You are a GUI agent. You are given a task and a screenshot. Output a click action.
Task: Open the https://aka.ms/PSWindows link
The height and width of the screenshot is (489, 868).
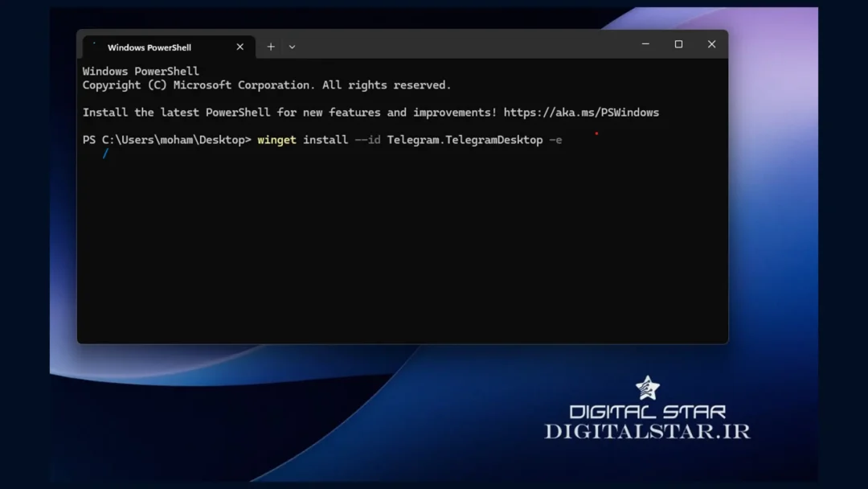click(x=581, y=113)
